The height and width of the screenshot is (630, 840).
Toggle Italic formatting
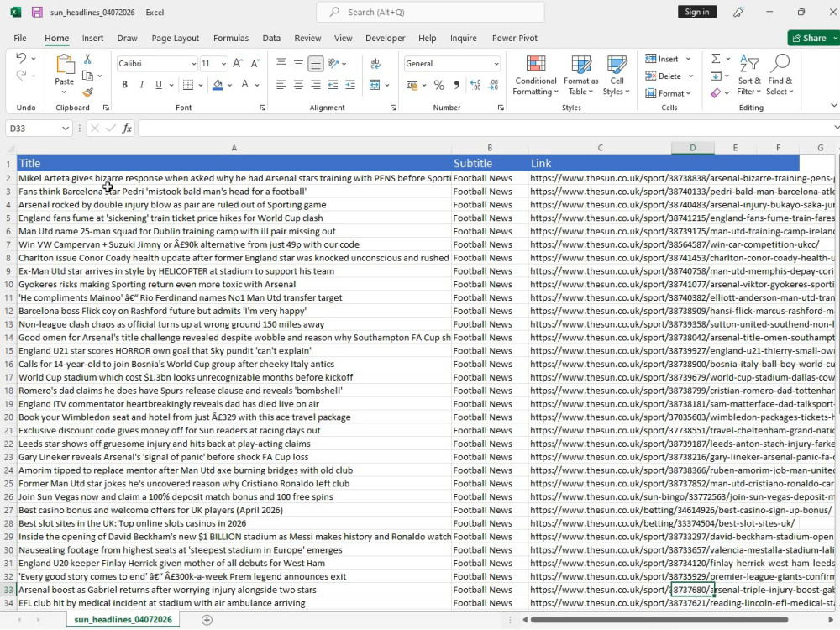pyautogui.click(x=141, y=85)
